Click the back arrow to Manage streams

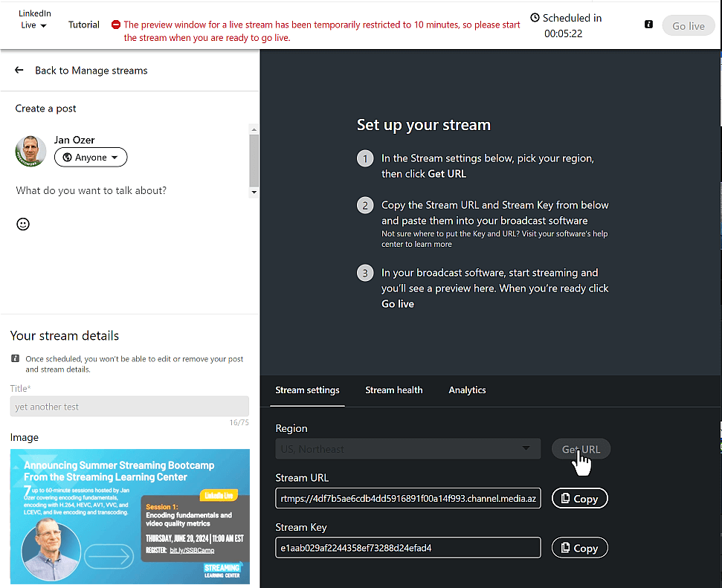(19, 70)
